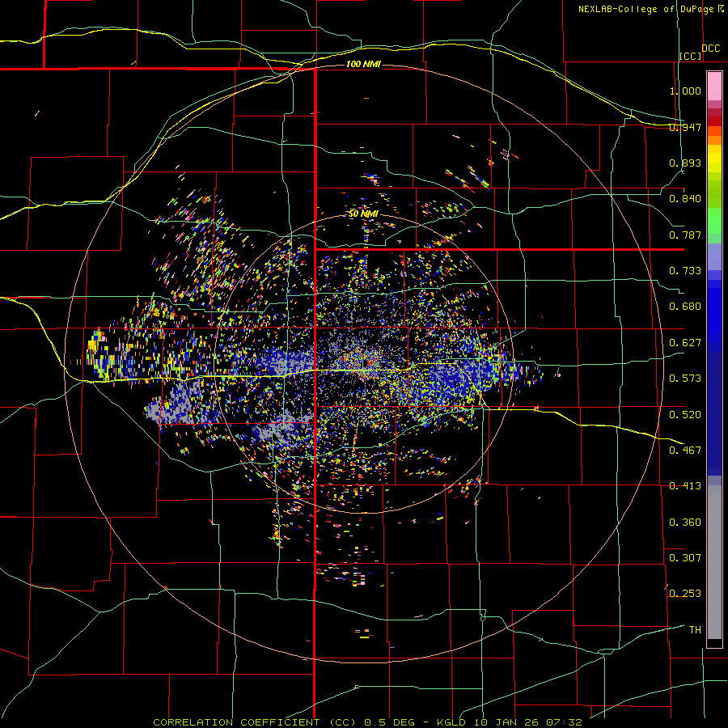Image resolution: width=728 pixels, height=728 pixels.
Task: Select the 0.680 scale value
Action: click(x=685, y=307)
